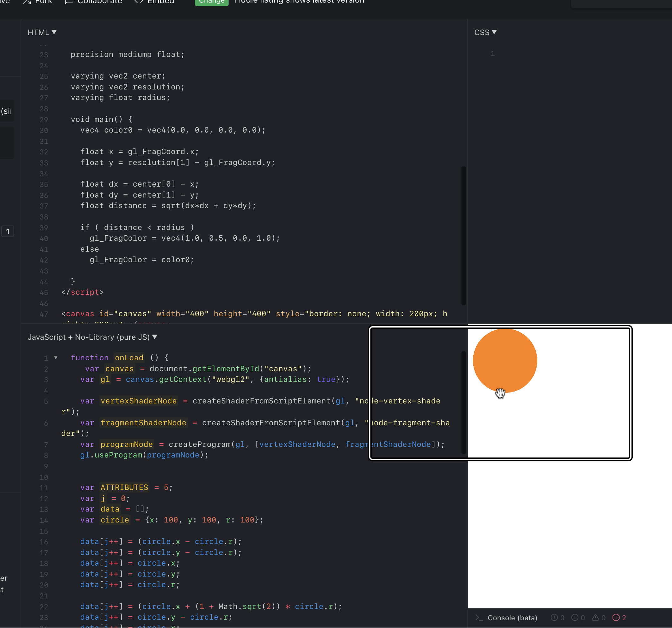Click the Fork label to fork the fiddle
Image resolution: width=672 pixels, height=628 pixels.
coord(44,2)
